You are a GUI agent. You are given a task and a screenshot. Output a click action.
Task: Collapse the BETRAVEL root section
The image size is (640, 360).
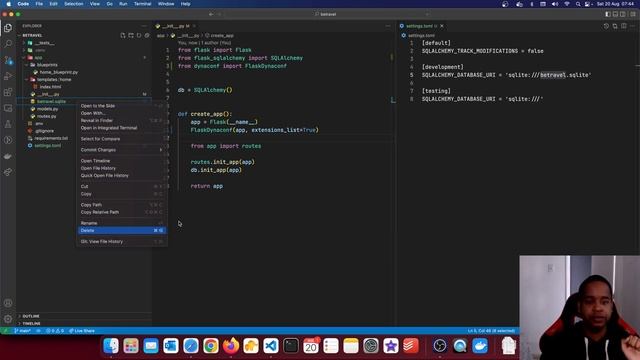(x=32, y=36)
